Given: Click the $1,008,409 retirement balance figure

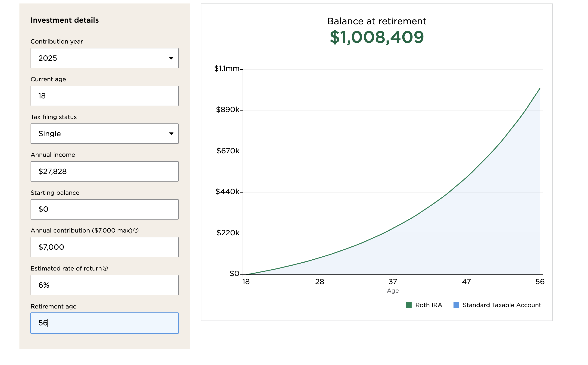Looking at the screenshot, I should click(x=376, y=37).
